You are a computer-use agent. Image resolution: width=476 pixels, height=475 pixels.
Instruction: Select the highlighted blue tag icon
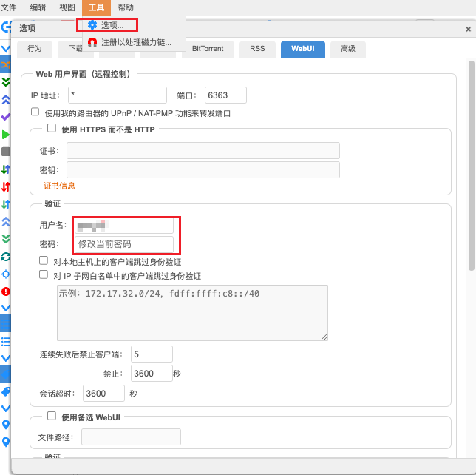[5, 374]
